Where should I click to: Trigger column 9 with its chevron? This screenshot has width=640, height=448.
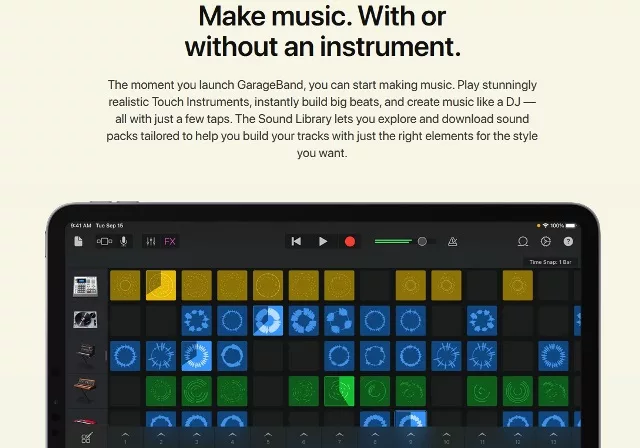411,437
